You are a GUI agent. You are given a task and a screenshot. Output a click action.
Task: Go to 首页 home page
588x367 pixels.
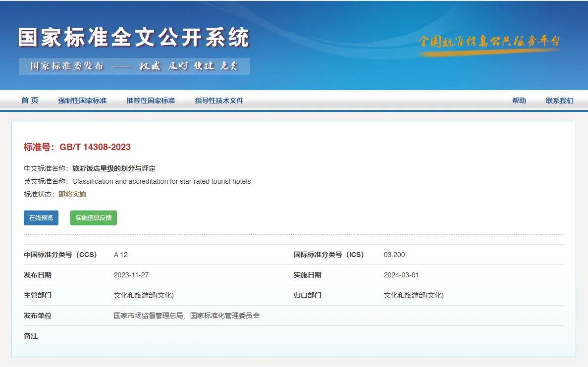click(x=29, y=100)
